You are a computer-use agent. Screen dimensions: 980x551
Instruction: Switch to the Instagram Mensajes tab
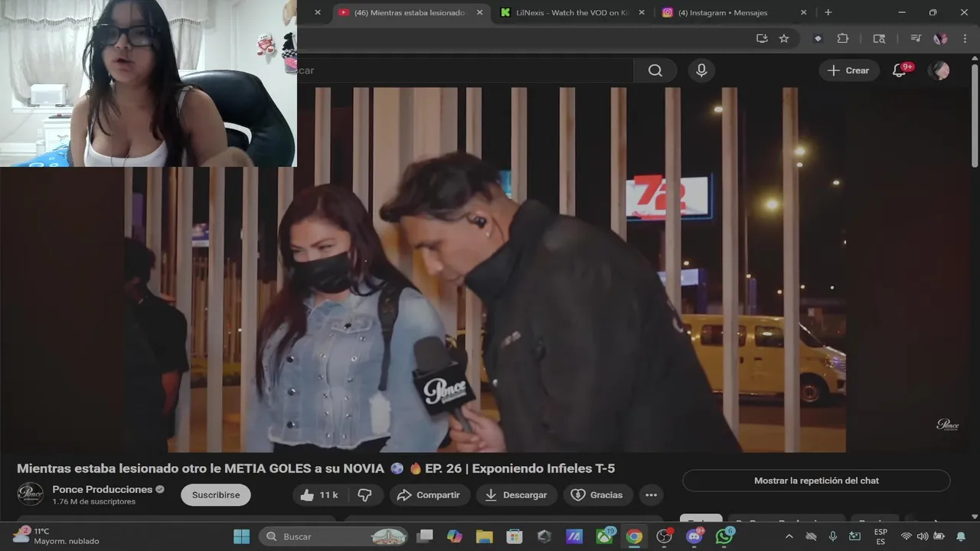point(724,12)
